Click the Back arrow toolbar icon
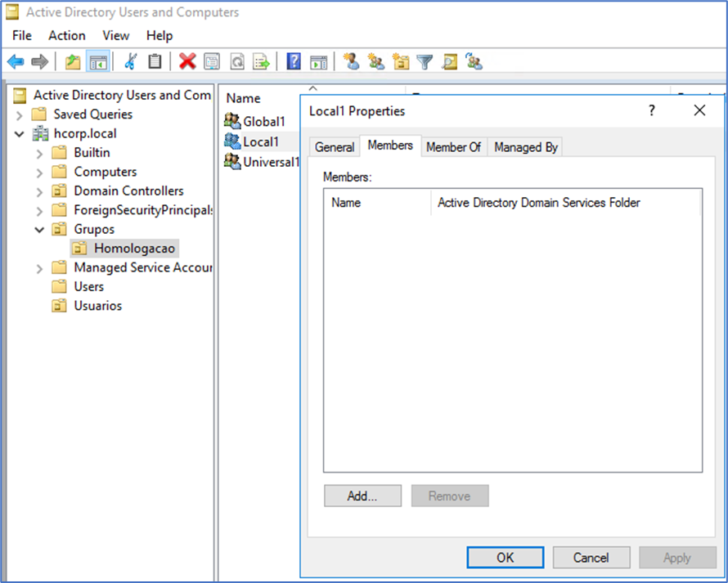728x583 pixels. [16, 61]
